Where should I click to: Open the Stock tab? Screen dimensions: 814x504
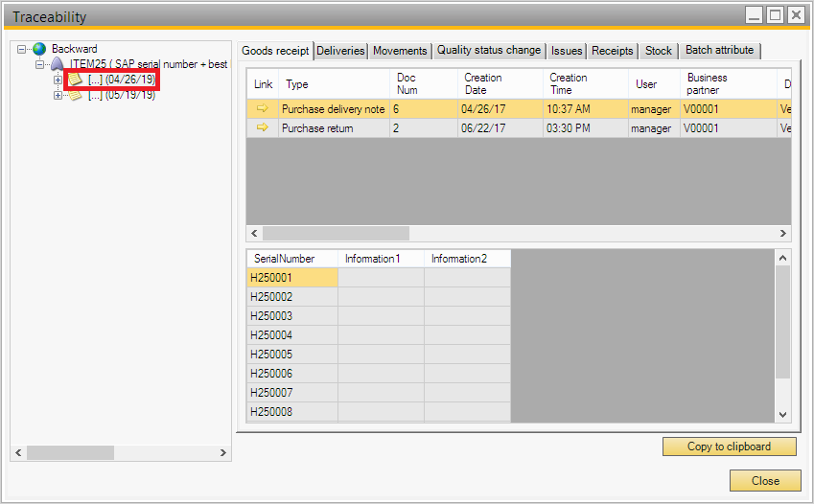[x=659, y=51]
